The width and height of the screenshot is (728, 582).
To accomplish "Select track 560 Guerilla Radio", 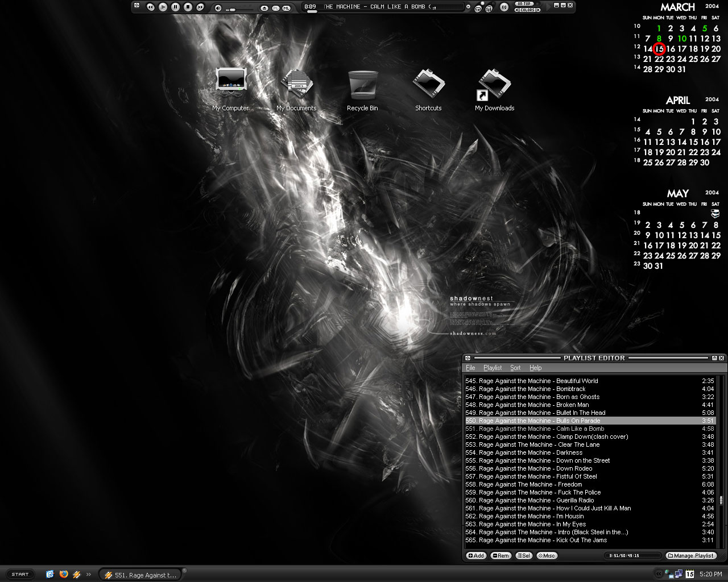I will tap(590, 500).
